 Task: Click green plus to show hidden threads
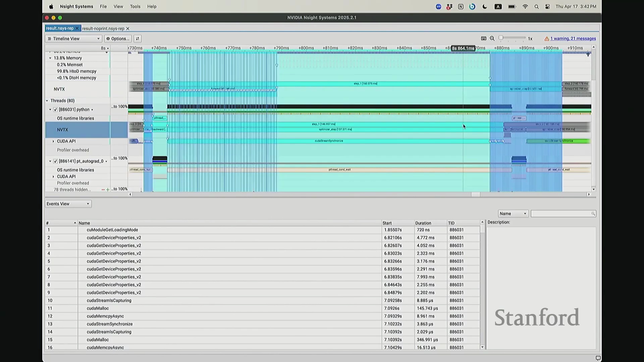click(108, 190)
